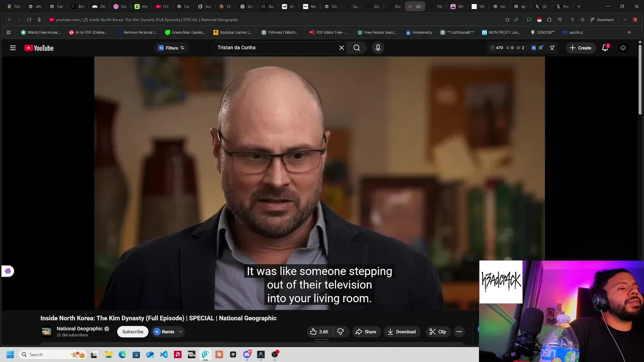Open a new browser tab with plus
Screen dimensions: 644x362
tap(579, 7)
